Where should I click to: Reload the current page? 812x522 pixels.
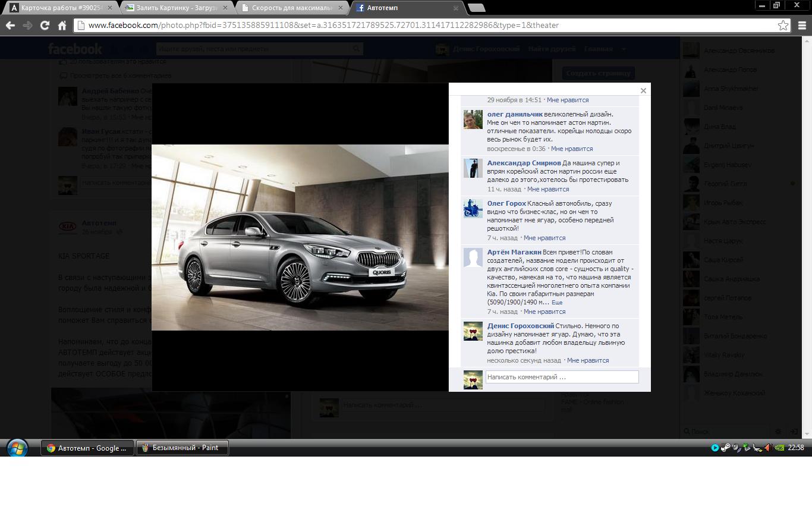pos(45,25)
